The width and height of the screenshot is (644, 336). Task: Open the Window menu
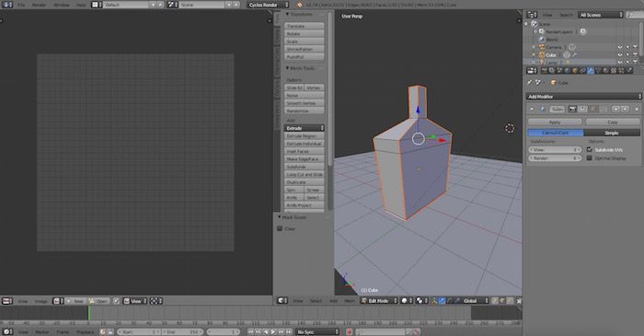[62, 5]
